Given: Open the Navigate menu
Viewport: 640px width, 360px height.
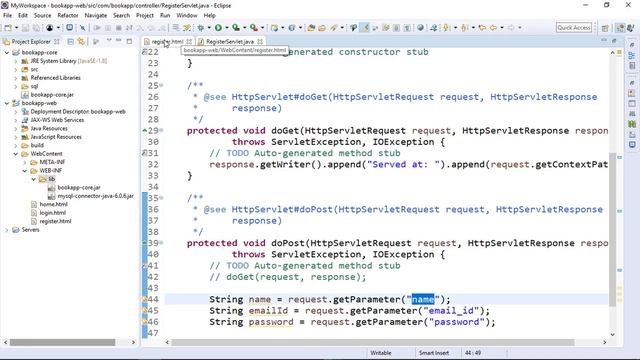Looking at the screenshot, I should (96, 16).
